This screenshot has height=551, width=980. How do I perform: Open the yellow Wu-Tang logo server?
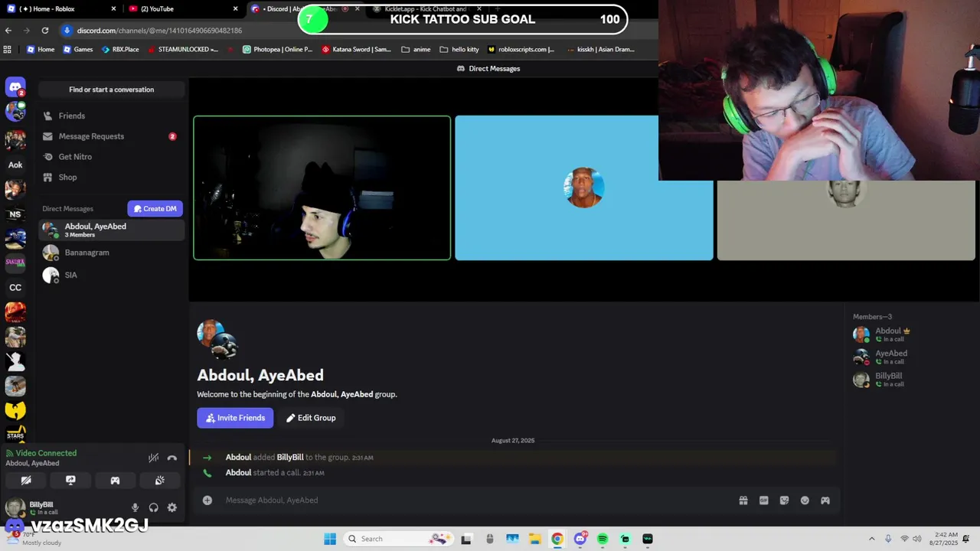pos(15,410)
